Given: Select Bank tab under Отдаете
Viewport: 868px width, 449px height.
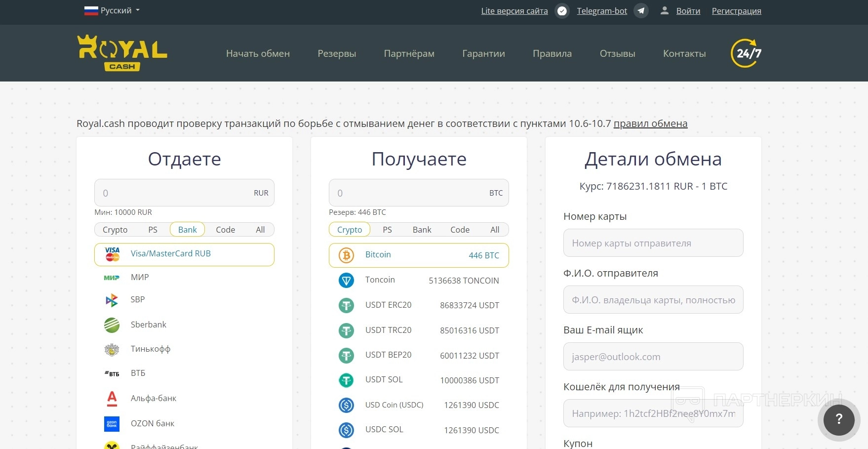Looking at the screenshot, I should coord(188,230).
